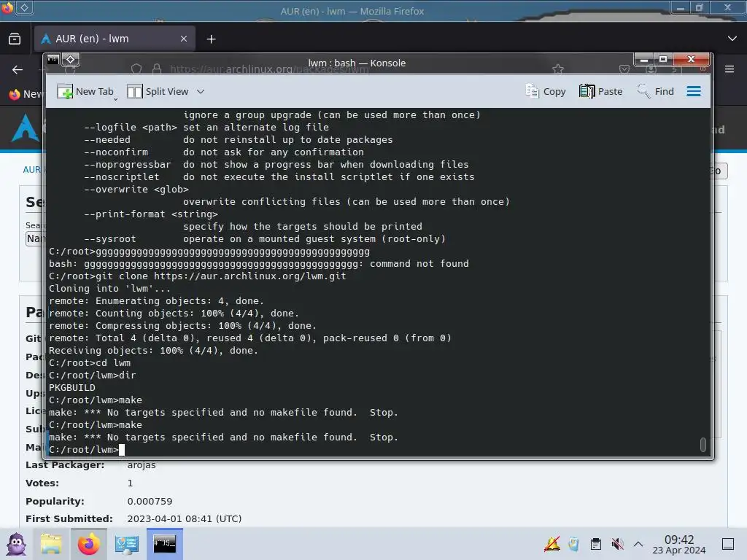
Task: Click the show desktop button
Action: (x=728, y=544)
